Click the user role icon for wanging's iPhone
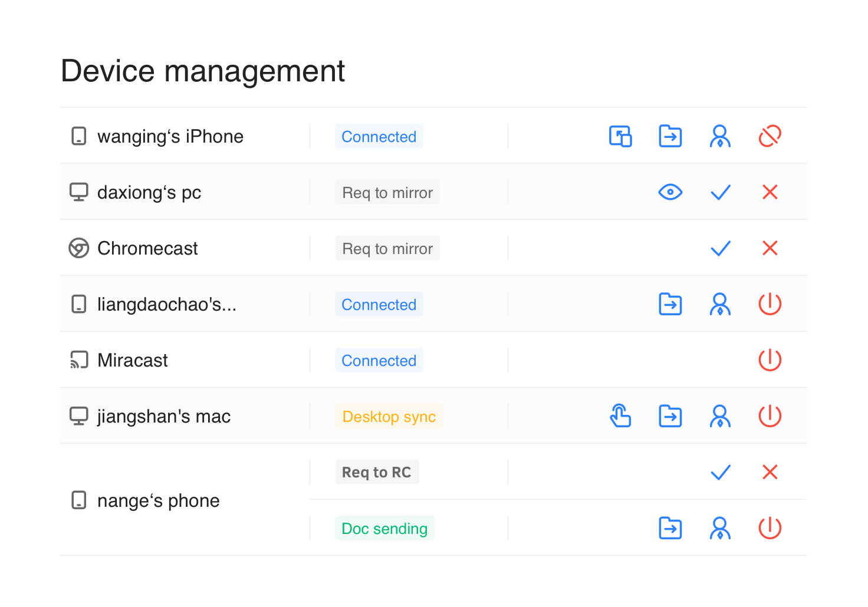868x607 pixels. tap(720, 136)
